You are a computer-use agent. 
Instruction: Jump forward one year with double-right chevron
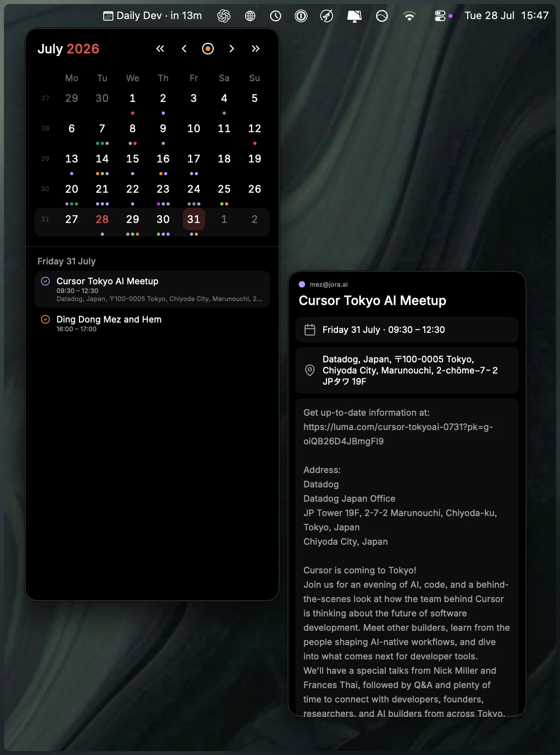[256, 49]
